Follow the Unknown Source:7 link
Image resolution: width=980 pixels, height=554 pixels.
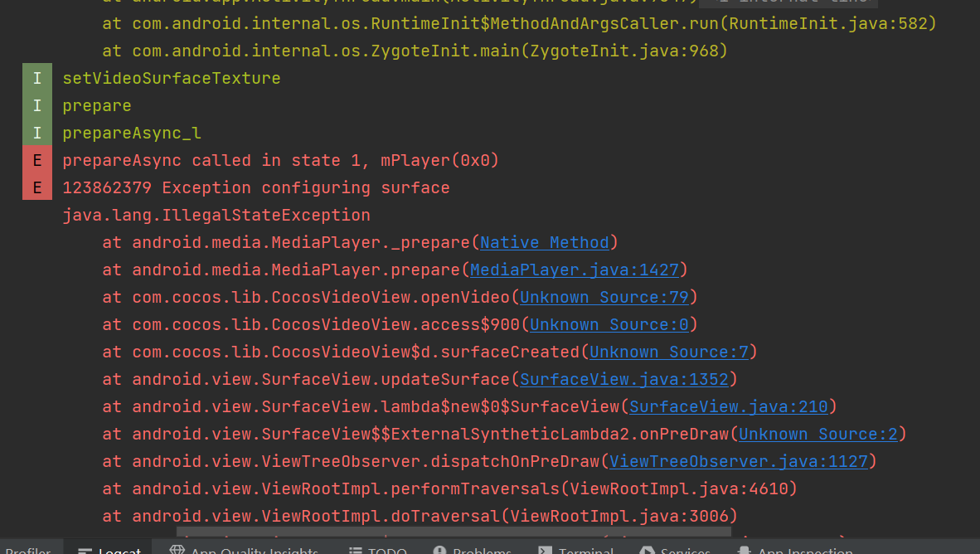coord(669,352)
